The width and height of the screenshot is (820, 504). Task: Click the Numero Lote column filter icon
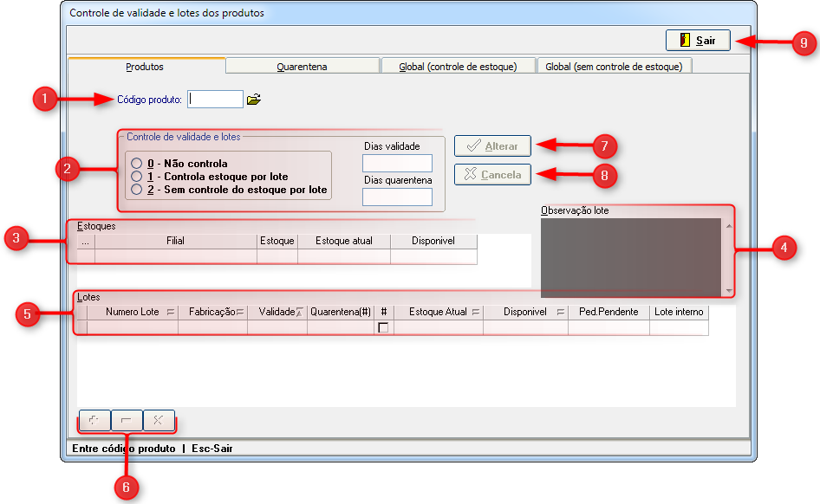coord(170,313)
